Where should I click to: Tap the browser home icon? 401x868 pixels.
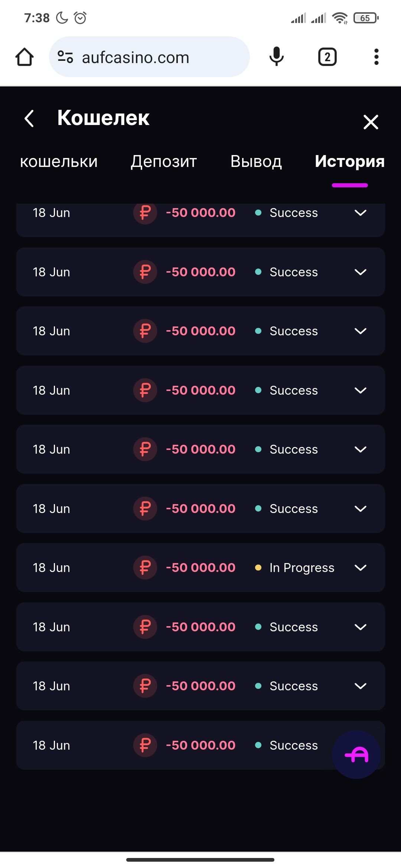click(x=25, y=57)
